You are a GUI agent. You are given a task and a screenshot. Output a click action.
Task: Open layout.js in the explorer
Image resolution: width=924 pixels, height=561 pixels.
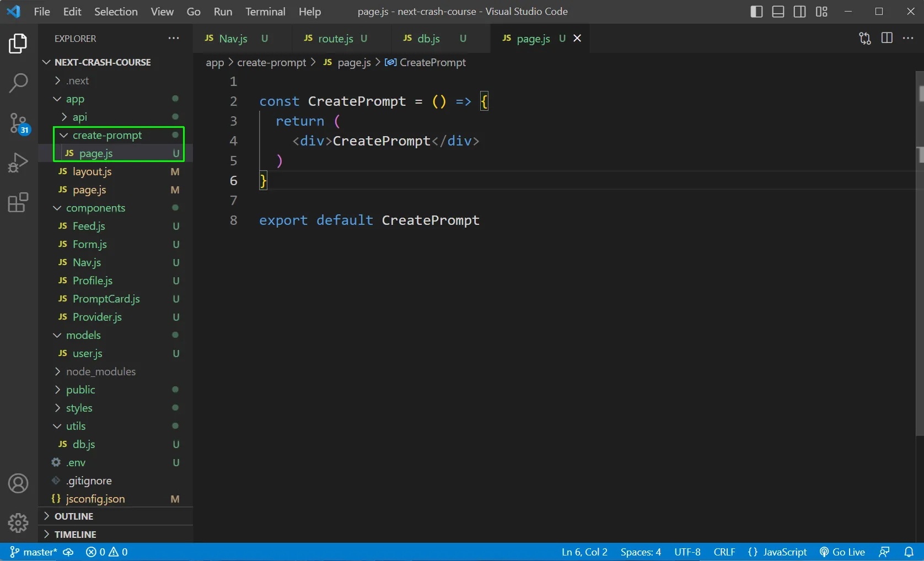pos(116,171)
